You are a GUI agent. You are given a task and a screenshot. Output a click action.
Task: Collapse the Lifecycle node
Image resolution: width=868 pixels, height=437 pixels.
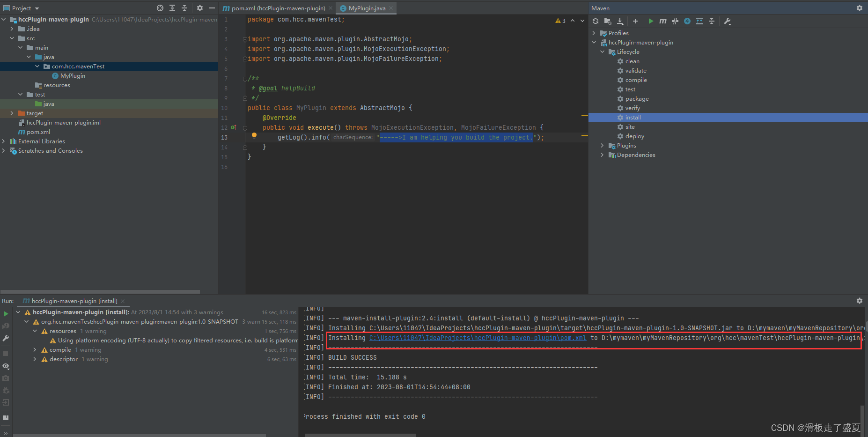[x=602, y=52]
